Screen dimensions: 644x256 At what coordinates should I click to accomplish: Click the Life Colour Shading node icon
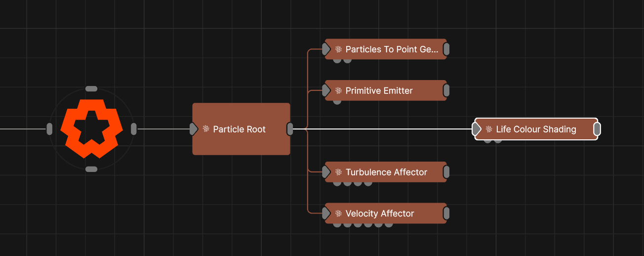(x=489, y=129)
